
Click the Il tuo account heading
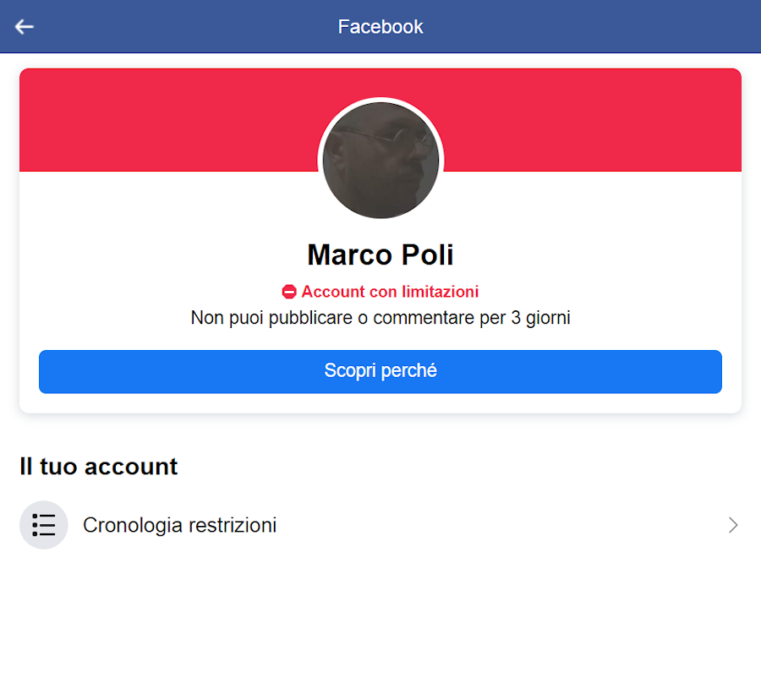tap(99, 467)
